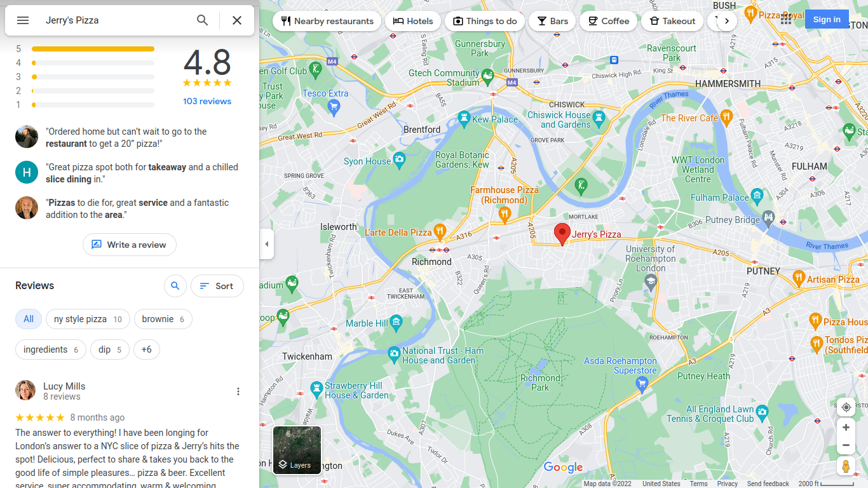This screenshot has width=868, height=488.
Task: Show your location on map
Action: (846, 407)
